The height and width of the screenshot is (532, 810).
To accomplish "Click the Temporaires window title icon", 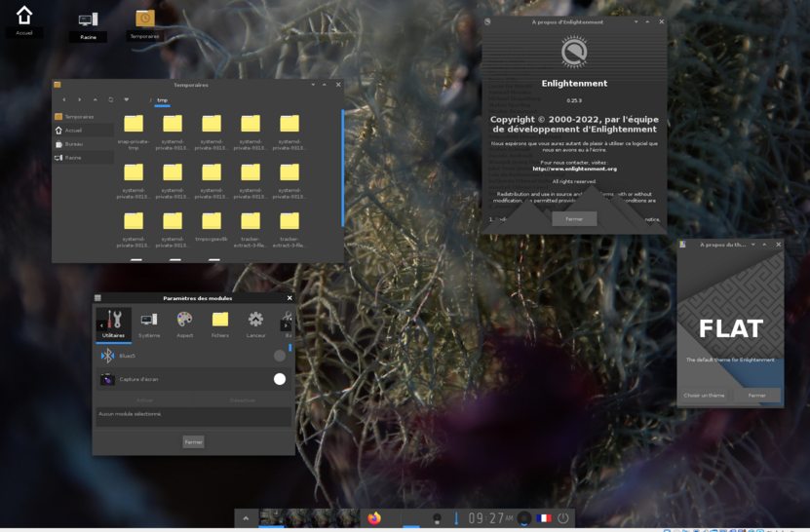I will coord(58,85).
